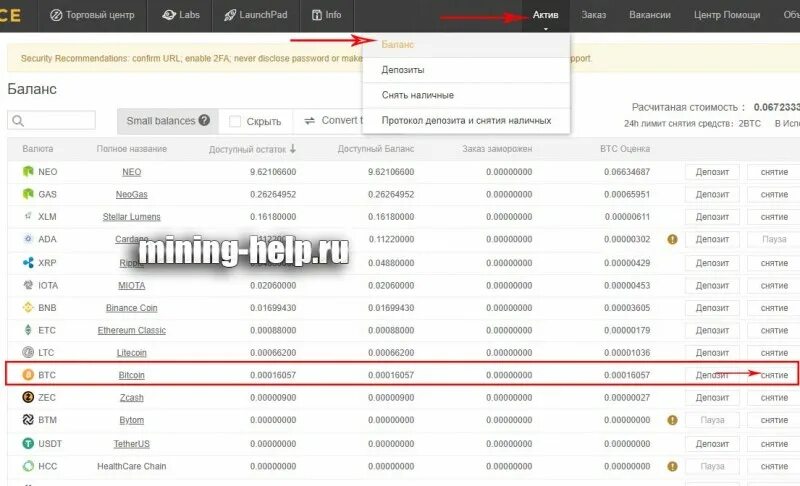Screen dimensions: 800x486
Task: Go to Вакансии page
Action: [650, 15]
